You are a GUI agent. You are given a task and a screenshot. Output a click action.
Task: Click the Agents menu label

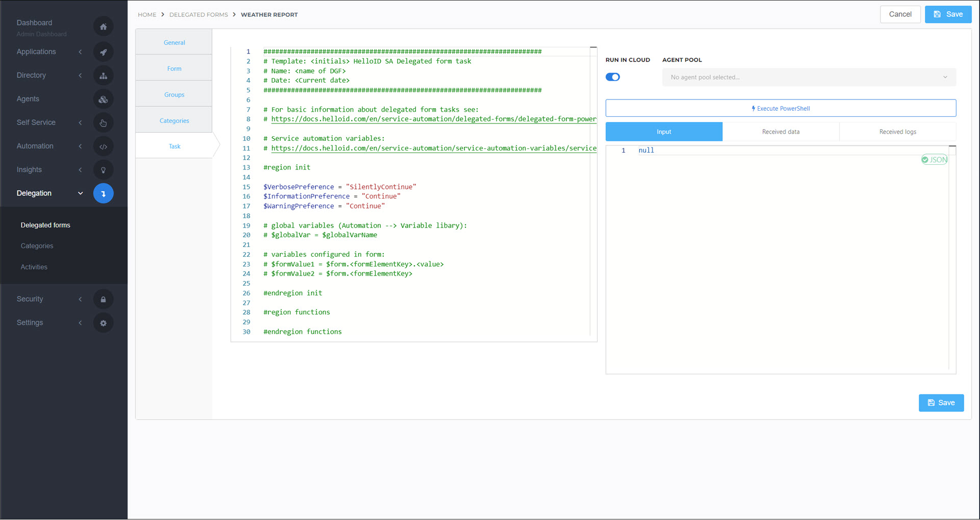(28, 99)
